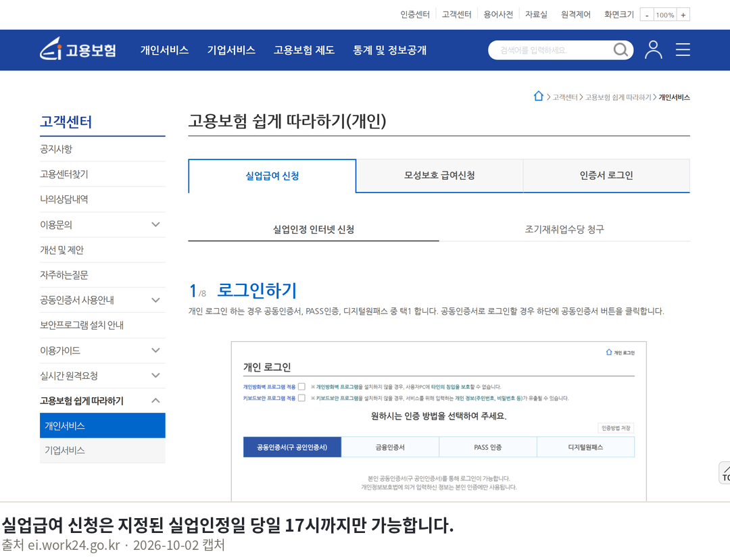Click the search magnifier icon
Screen dimensions: 730x560
620,50
